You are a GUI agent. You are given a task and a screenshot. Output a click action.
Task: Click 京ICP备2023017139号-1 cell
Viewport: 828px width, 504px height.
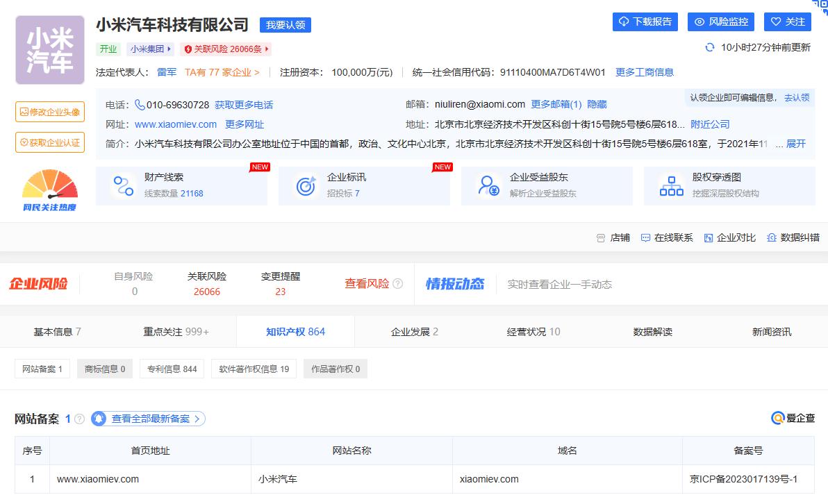pyautogui.click(x=743, y=479)
